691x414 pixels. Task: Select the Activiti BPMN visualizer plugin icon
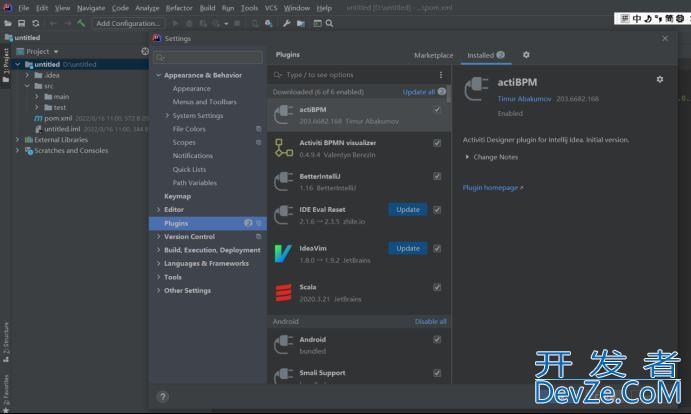[283, 148]
